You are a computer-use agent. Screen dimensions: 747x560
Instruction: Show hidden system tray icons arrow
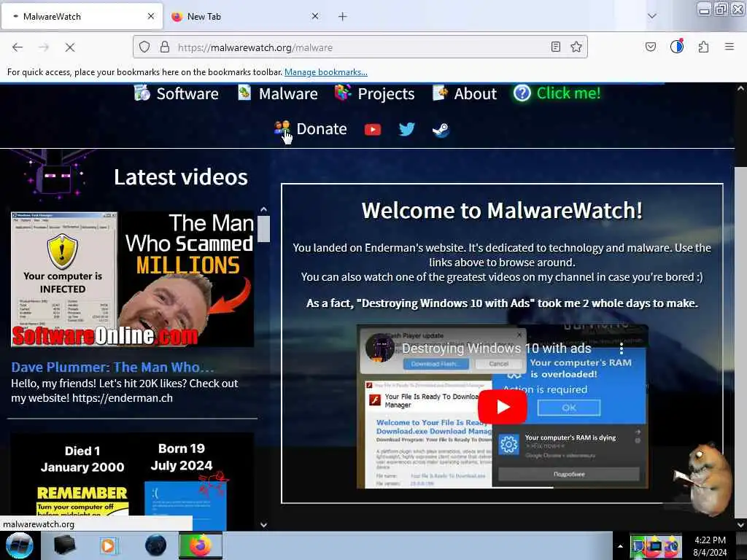[620, 546]
